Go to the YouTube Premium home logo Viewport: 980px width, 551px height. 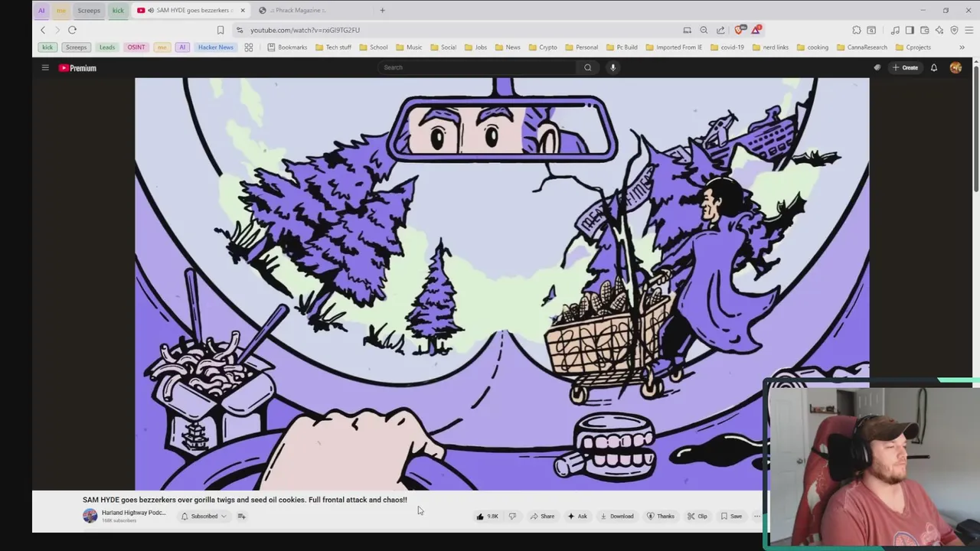pos(77,68)
